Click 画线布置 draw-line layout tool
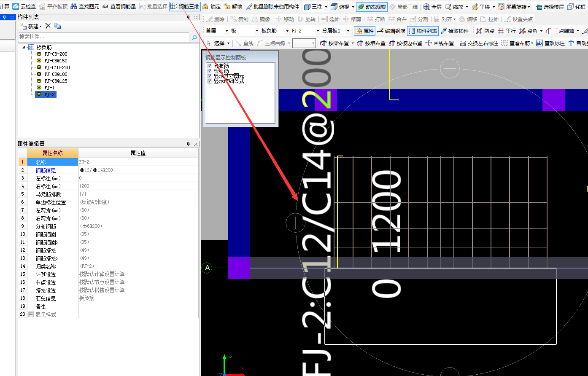 (440, 43)
